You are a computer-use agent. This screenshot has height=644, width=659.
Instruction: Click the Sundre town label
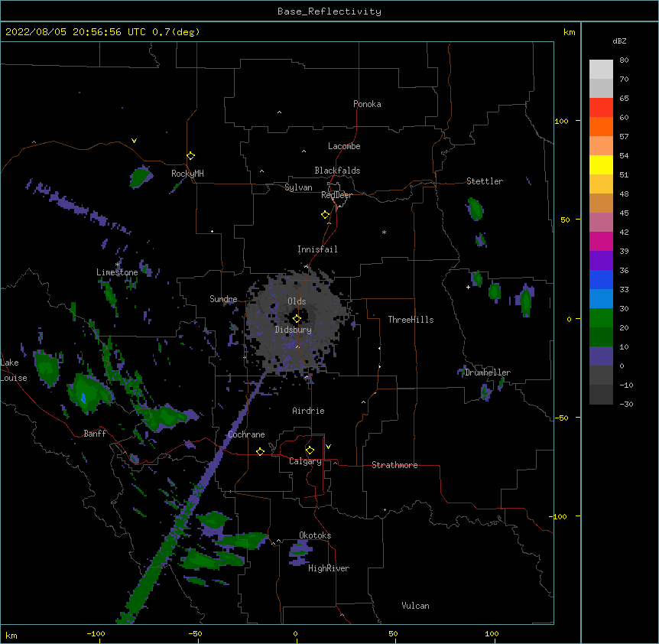[x=223, y=299]
